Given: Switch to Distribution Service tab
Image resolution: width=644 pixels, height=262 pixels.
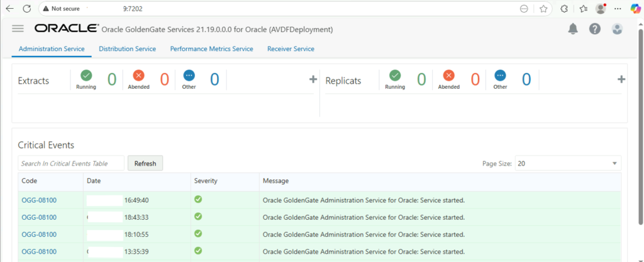Looking at the screenshot, I should tap(127, 48).
